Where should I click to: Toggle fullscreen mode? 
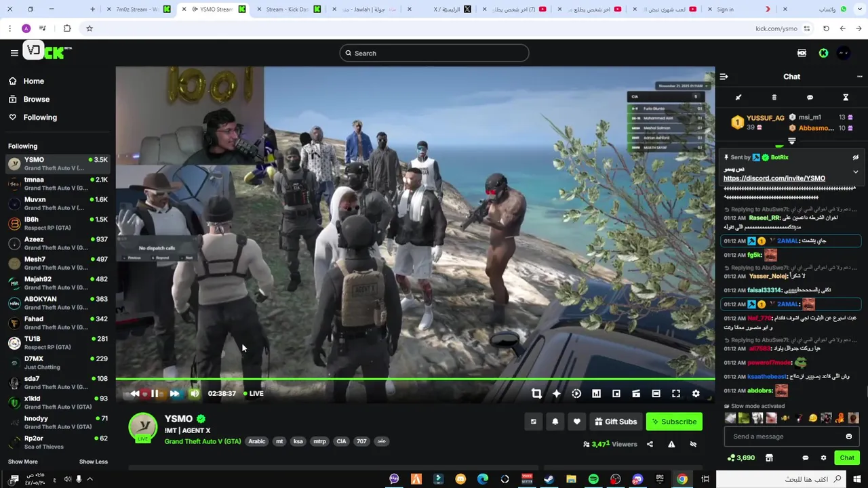(x=676, y=393)
